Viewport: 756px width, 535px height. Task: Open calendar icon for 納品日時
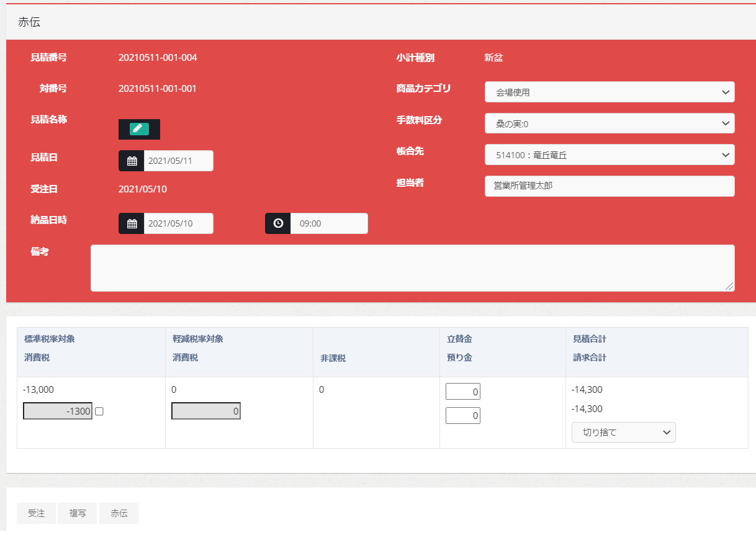pos(132,223)
